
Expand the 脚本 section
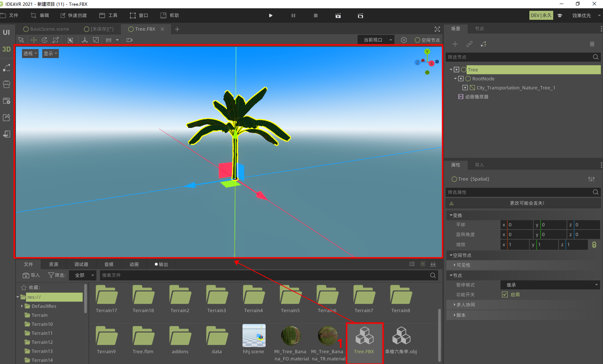tap(523, 315)
